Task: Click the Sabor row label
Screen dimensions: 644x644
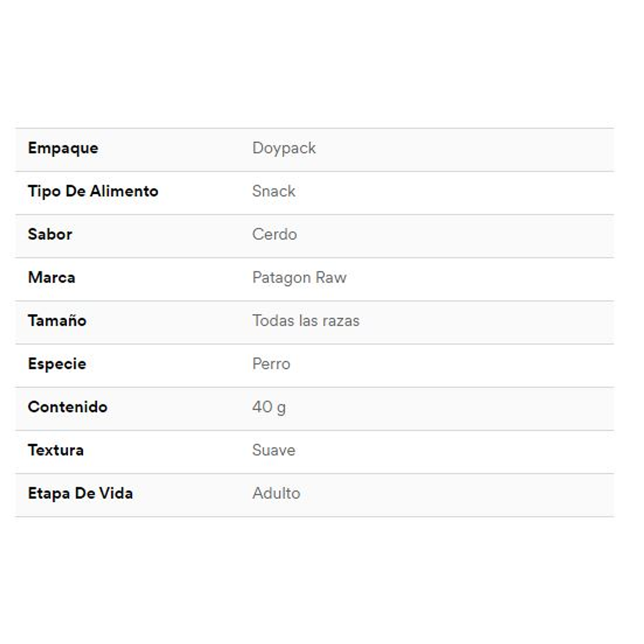Action: click(50, 234)
